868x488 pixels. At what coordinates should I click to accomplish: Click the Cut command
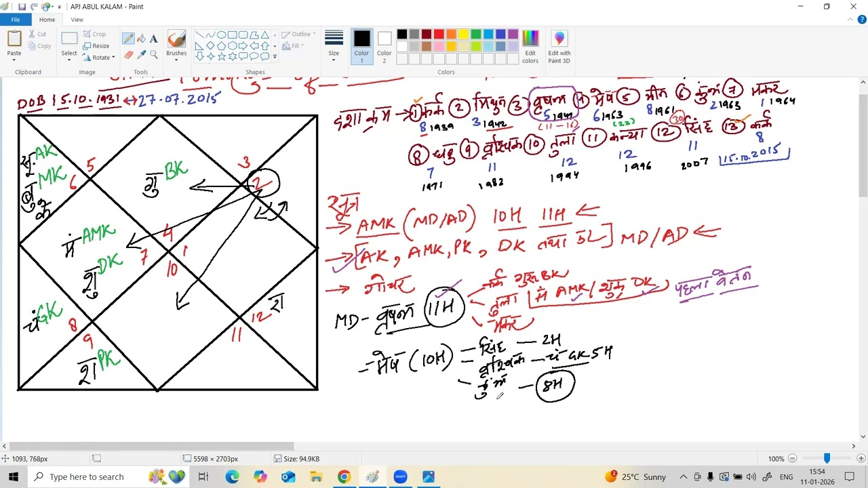click(37, 34)
